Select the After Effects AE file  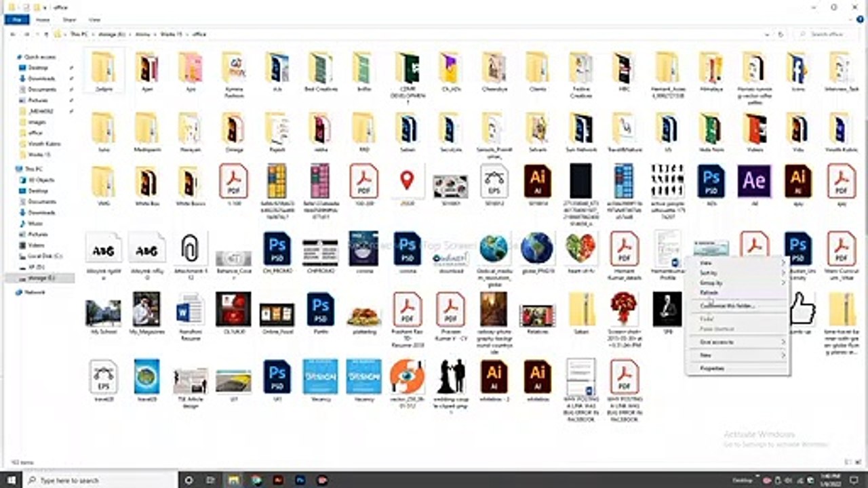754,185
